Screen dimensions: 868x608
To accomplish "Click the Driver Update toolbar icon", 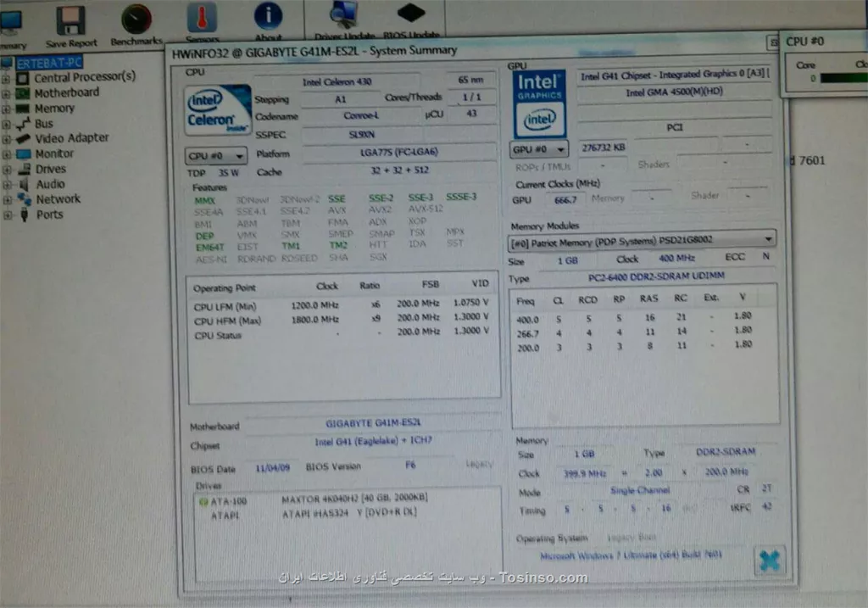I will (344, 14).
